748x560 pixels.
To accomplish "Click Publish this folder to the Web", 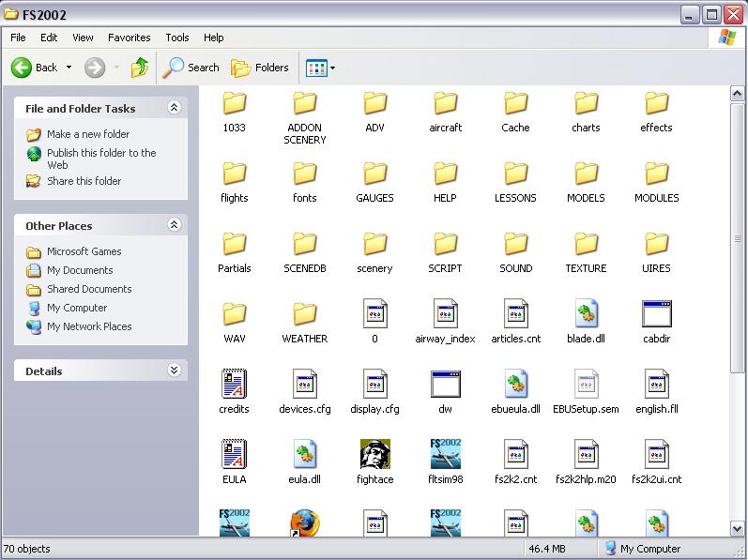I will click(x=101, y=159).
